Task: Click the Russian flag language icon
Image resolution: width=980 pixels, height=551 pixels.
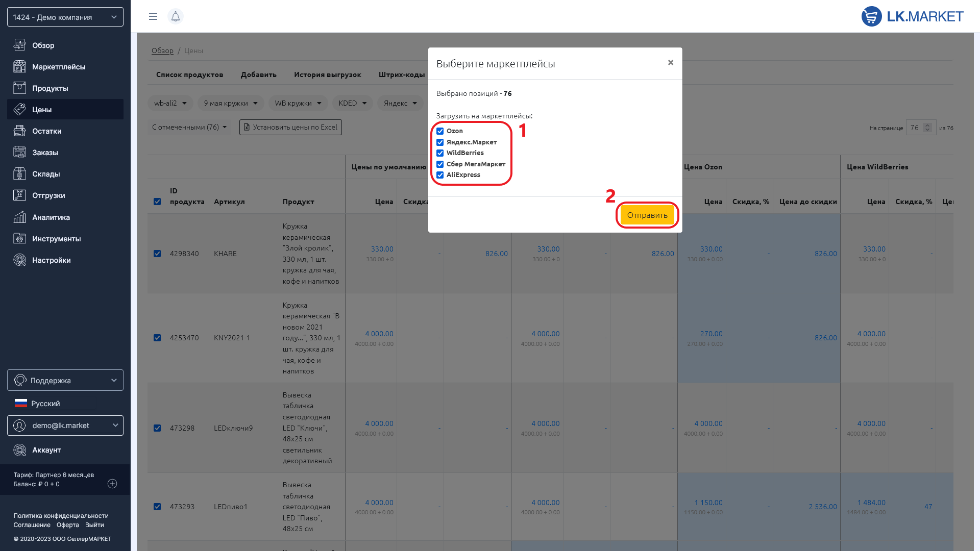Action: [x=20, y=403]
